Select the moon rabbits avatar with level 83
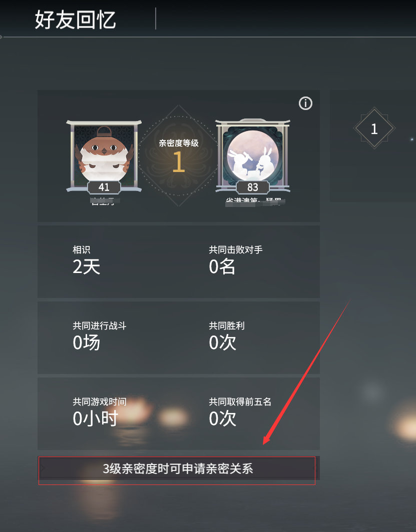416x532 pixels. [253, 155]
